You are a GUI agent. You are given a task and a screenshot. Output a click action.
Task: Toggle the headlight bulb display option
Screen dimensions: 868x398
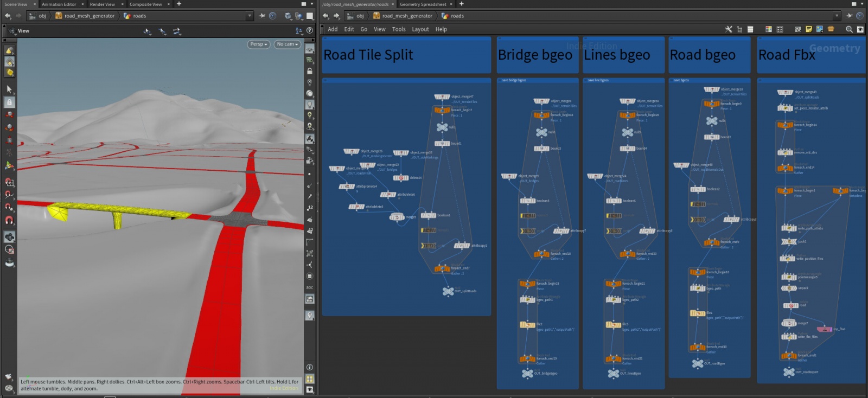click(310, 105)
